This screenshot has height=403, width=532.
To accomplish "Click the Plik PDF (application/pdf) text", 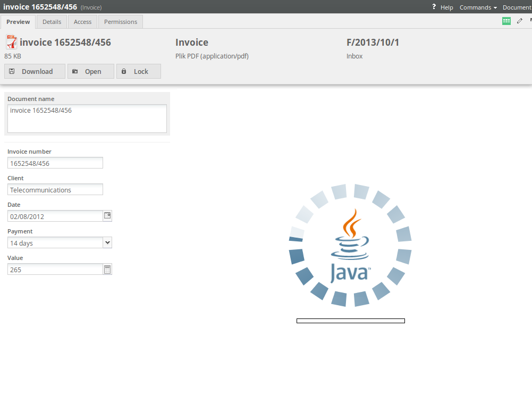I will pyautogui.click(x=212, y=56).
